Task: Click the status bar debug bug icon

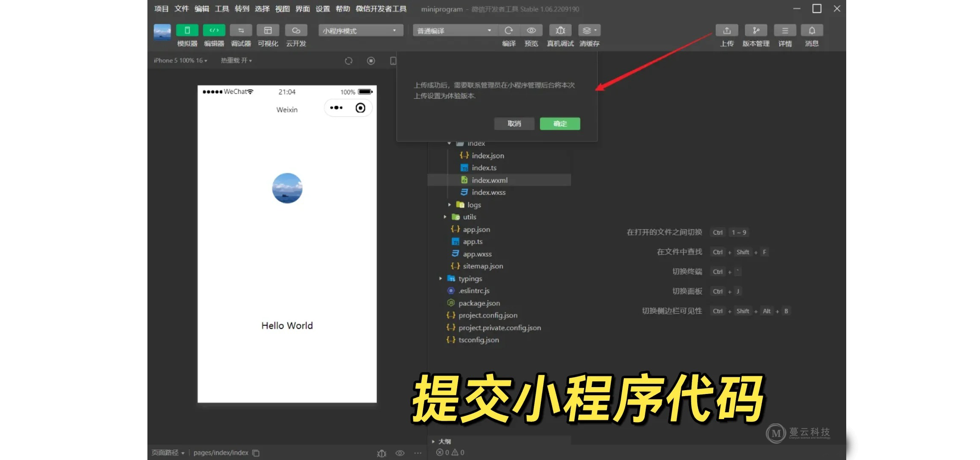Action: [382, 453]
